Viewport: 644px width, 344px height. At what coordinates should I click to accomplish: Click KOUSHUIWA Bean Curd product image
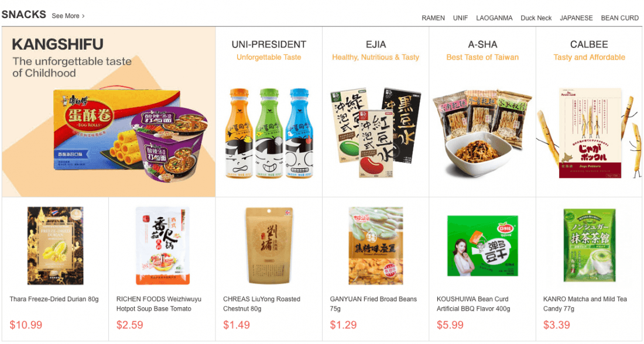pos(482,246)
